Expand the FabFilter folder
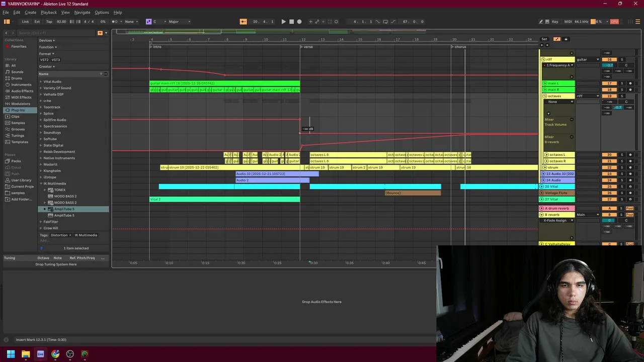Screen dimensions: 644x362 [41, 222]
